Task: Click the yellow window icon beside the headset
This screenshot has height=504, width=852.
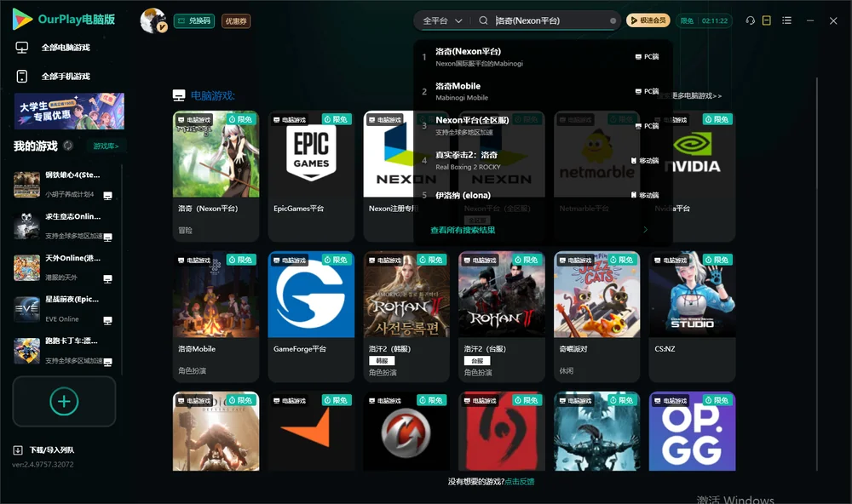Action: [767, 20]
